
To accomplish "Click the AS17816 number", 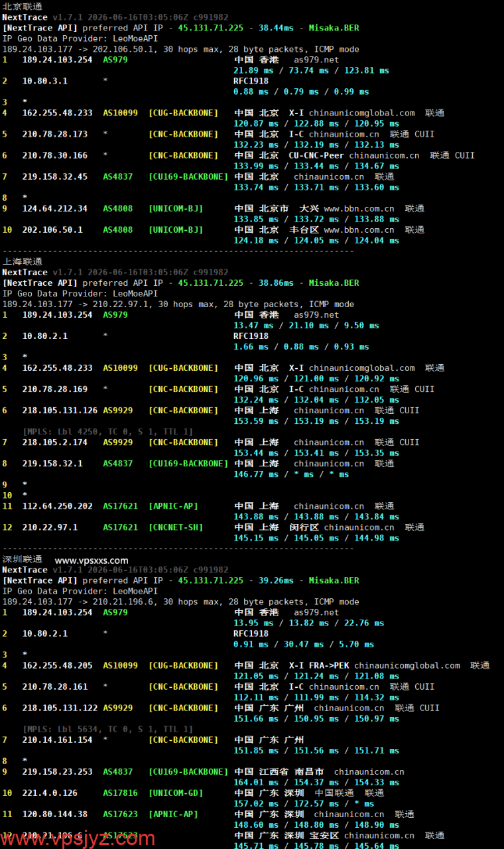I will (121, 793).
